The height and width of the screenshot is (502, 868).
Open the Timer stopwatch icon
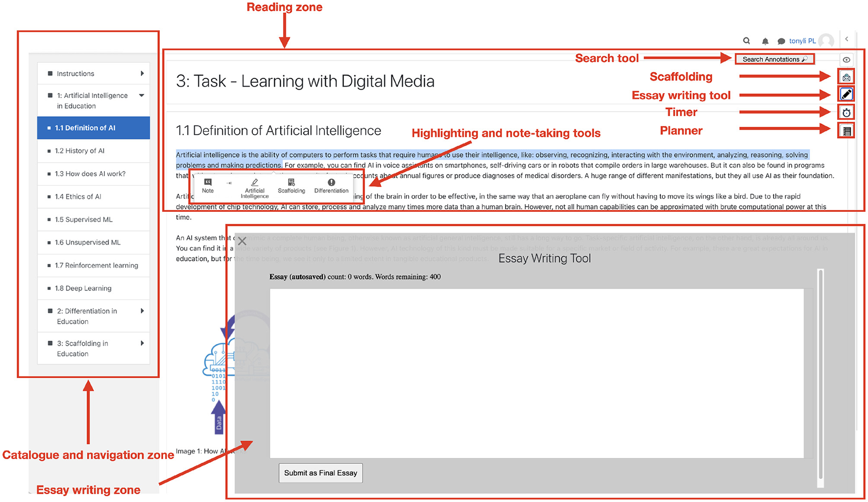(x=846, y=113)
